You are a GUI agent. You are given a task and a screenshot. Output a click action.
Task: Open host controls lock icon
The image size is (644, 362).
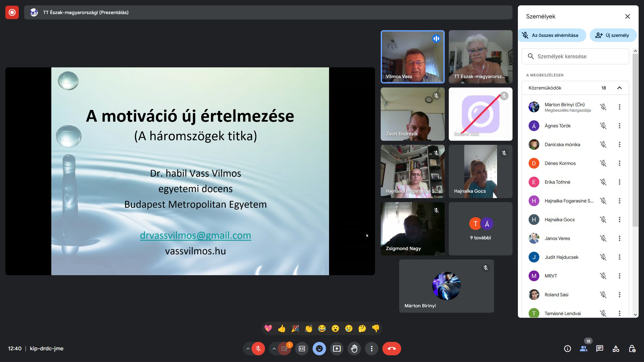[632, 349]
